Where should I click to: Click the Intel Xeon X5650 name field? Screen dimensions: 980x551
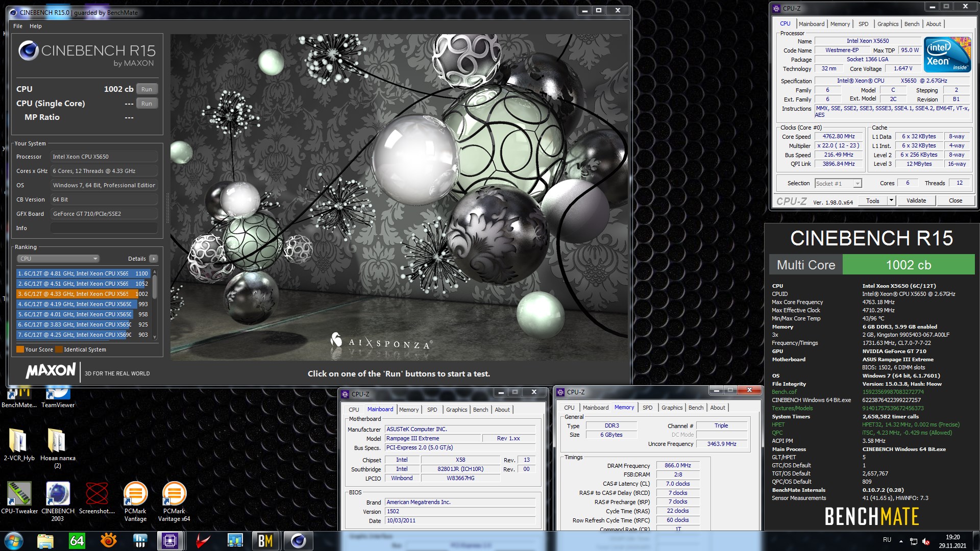click(868, 41)
